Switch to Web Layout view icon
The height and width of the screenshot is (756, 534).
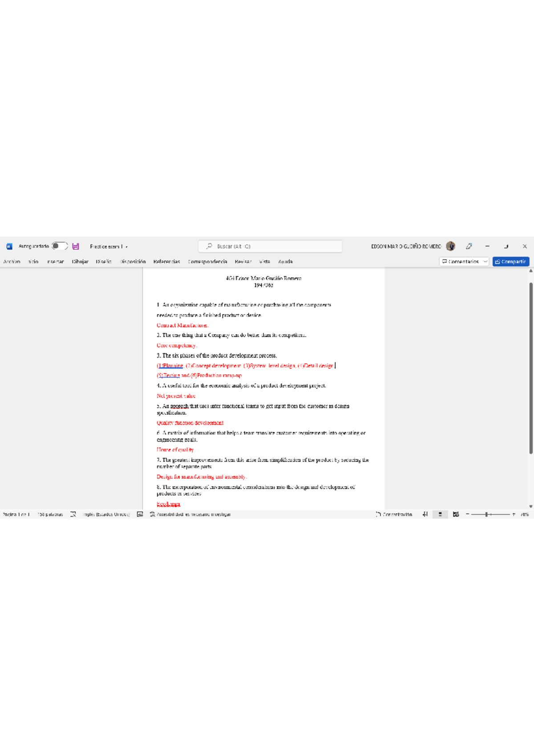click(456, 514)
